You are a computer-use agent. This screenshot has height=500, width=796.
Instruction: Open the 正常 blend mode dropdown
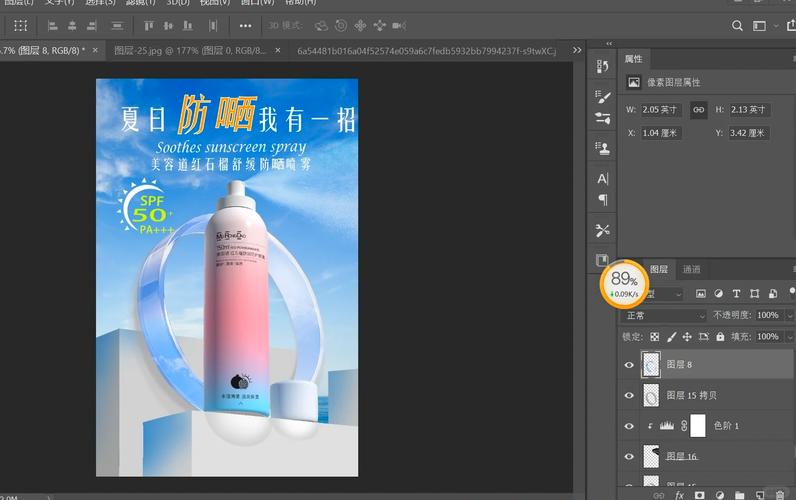point(664,315)
